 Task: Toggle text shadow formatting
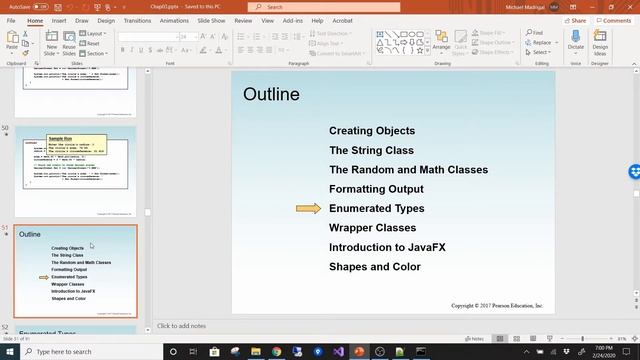[x=150, y=50]
